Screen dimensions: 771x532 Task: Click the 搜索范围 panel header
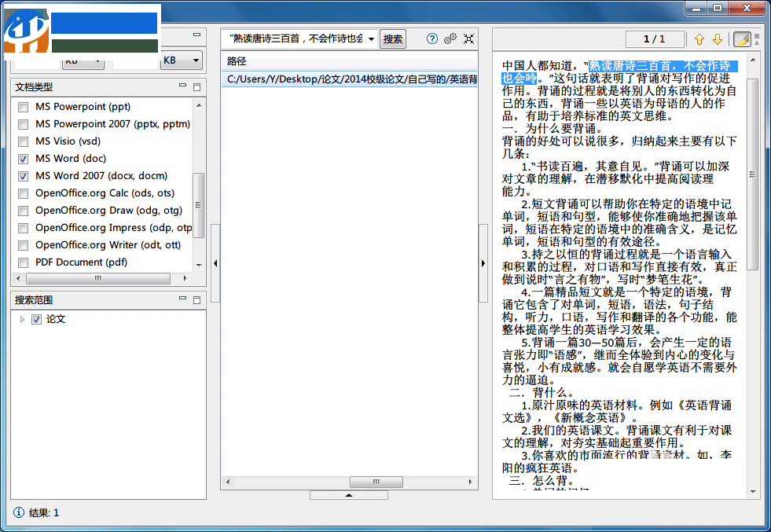[x=34, y=299]
